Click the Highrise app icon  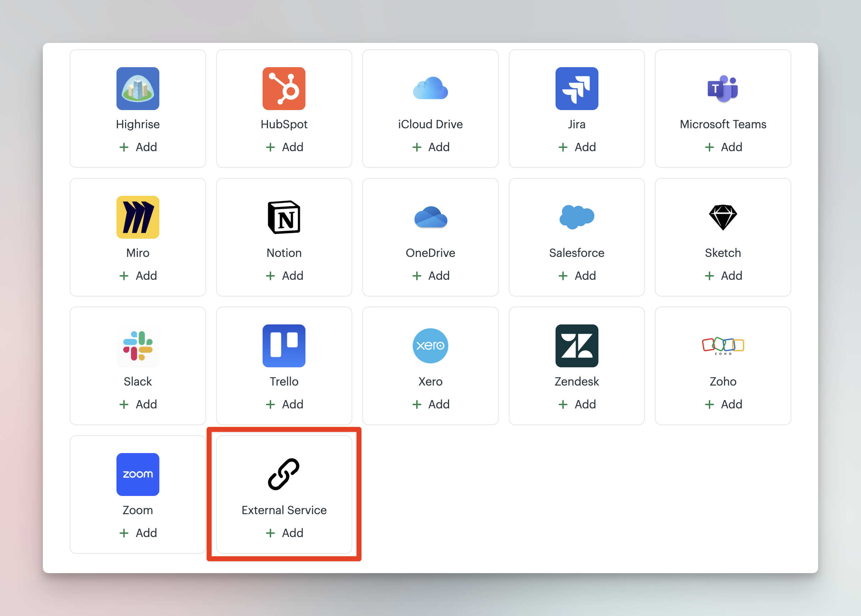pos(138,88)
